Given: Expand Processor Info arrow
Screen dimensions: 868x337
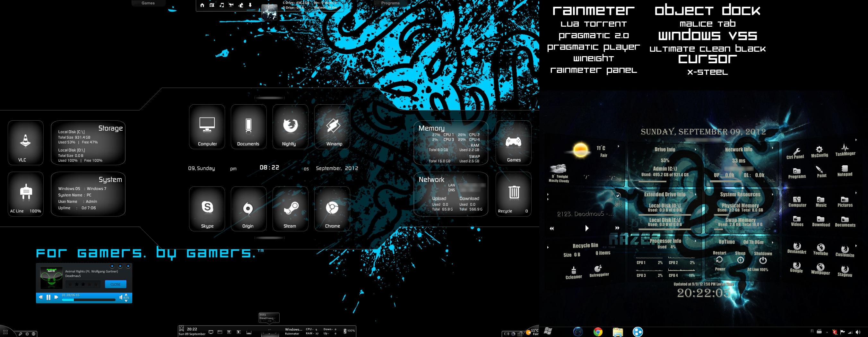Looking at the screenshot, I should (696, 241).
